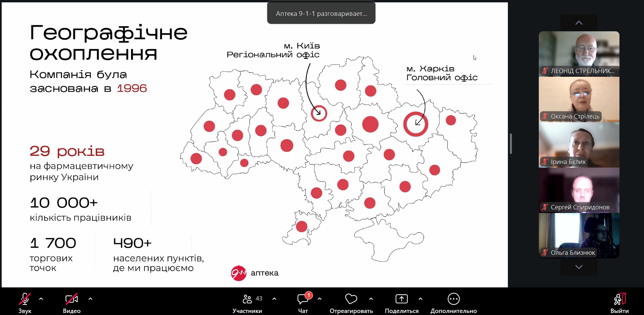The height and width of the screenshot is (315, 644).
Task: Select Ольга Близнюк video thumbnail
Action: click(579, 236)
